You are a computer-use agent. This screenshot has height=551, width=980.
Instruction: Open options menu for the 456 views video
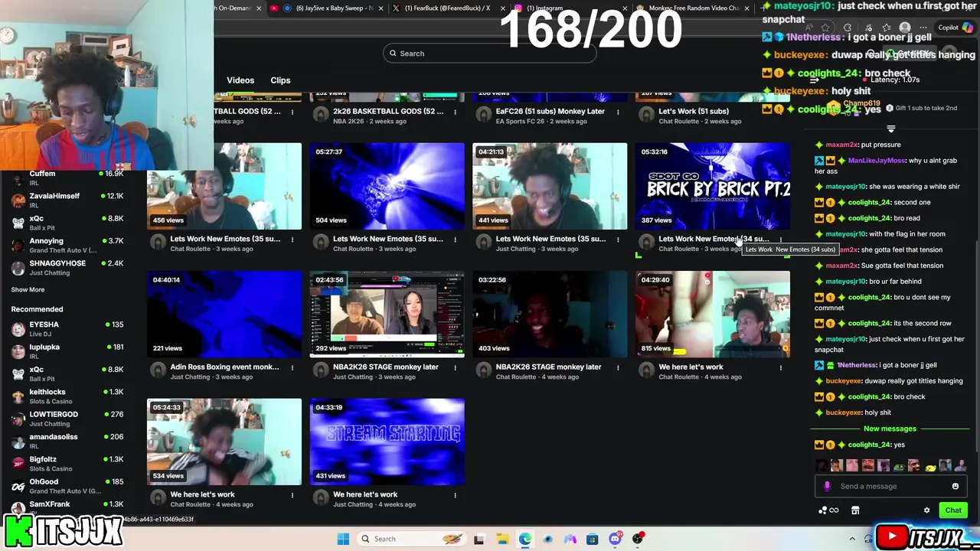click(x=292, y=240)
